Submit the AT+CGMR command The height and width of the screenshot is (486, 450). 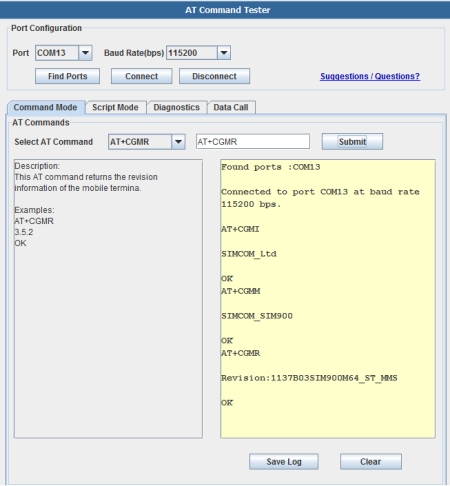[x=352, y=142]
